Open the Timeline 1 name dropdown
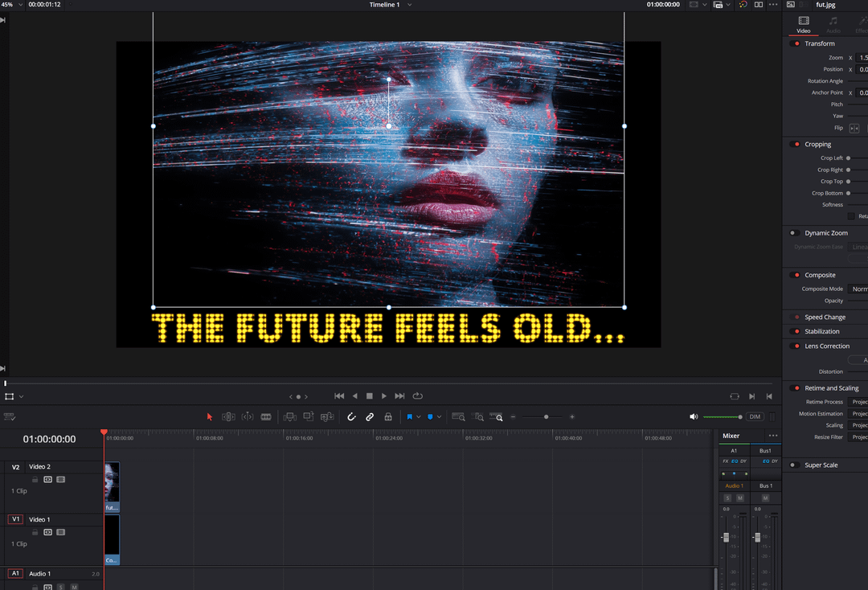The width and height of the screenshot is (868, 590). point(409,5)
